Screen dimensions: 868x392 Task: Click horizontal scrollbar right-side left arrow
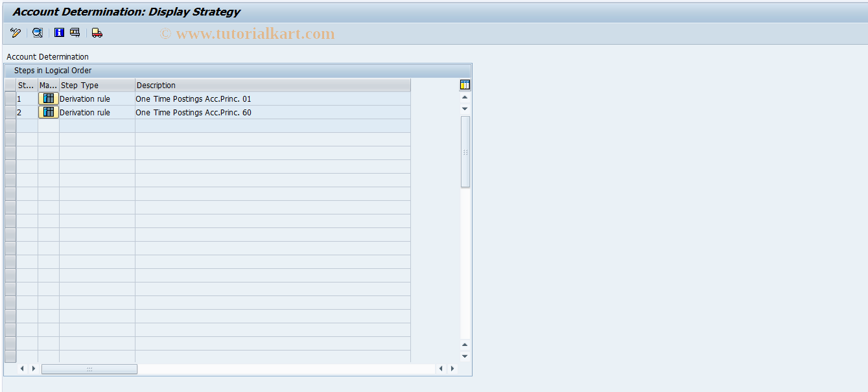(441, 369)
